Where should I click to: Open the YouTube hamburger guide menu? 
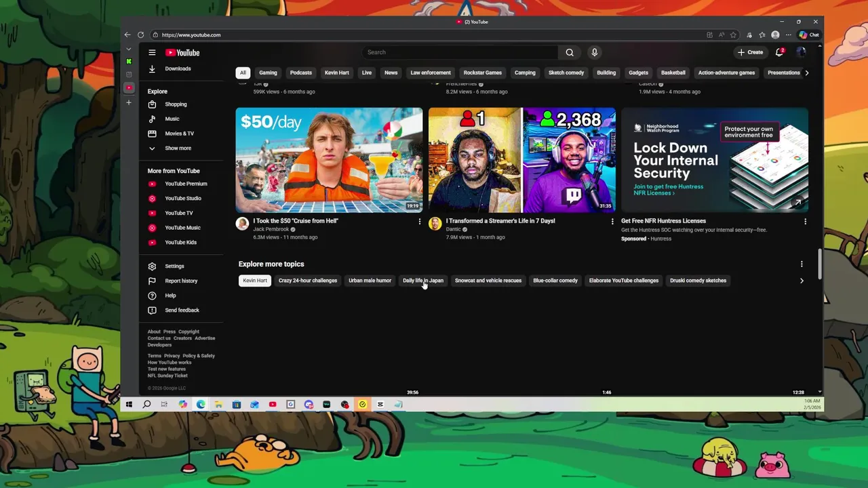tap(152, 52)
